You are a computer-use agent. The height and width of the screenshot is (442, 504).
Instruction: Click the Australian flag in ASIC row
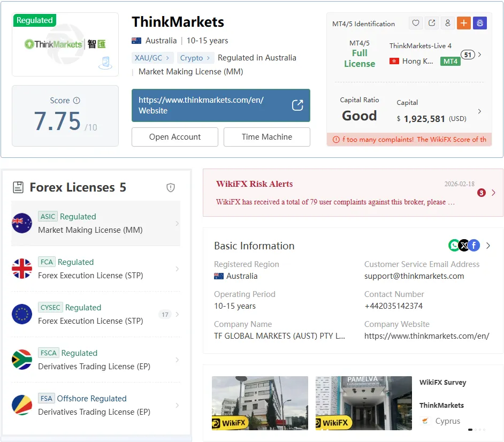22,223
